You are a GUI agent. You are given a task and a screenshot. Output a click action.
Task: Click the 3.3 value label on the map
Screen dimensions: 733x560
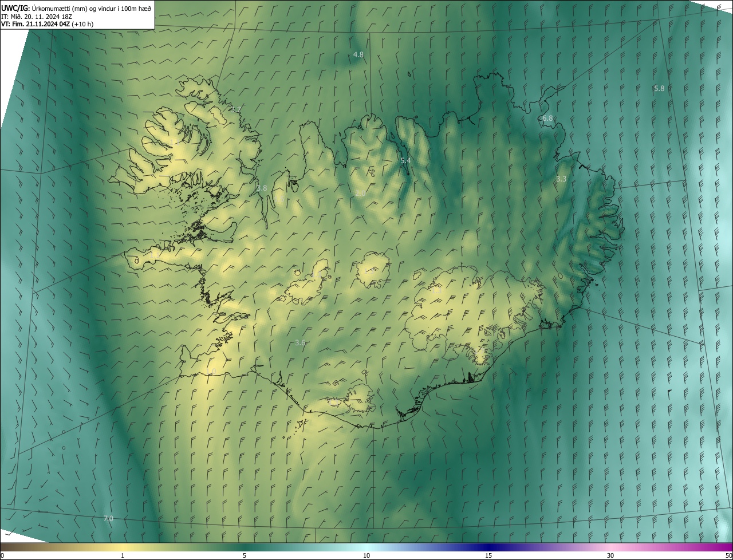click(561, 179)
